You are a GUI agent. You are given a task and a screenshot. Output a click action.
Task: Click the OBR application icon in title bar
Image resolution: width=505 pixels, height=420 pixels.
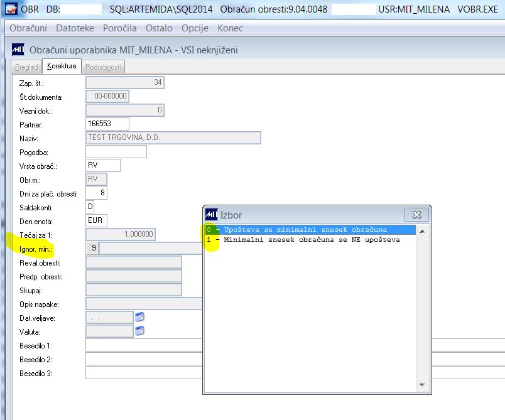(11, 9)
